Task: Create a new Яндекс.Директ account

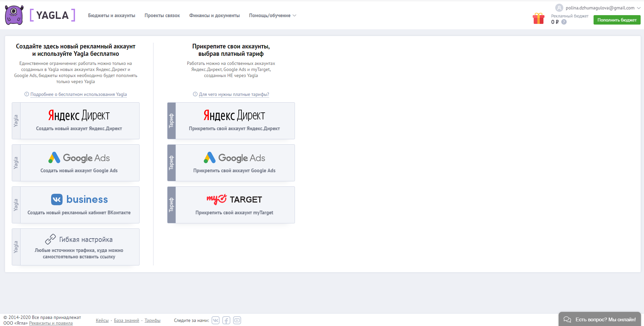Action: (76, 121)
